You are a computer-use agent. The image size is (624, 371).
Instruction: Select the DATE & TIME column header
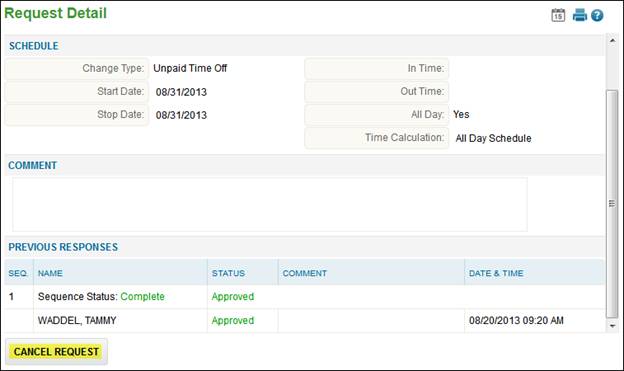click(x=496, y=273)
